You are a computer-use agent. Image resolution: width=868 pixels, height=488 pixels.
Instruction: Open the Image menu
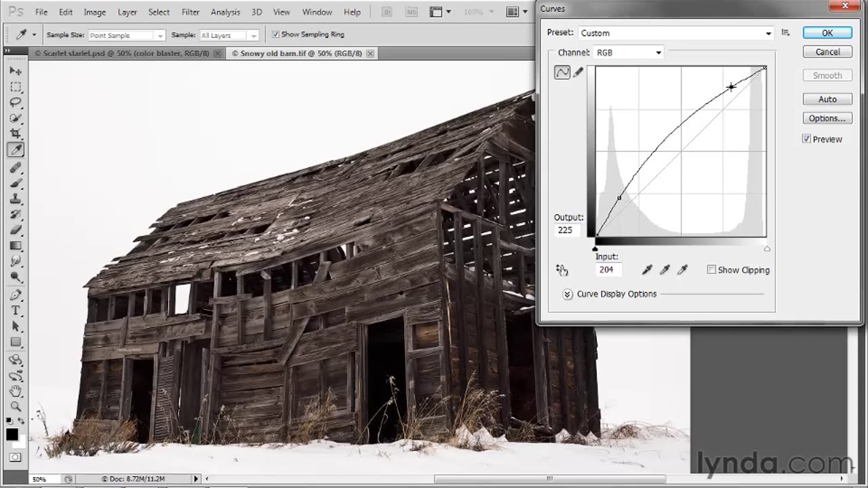(95, 12)
